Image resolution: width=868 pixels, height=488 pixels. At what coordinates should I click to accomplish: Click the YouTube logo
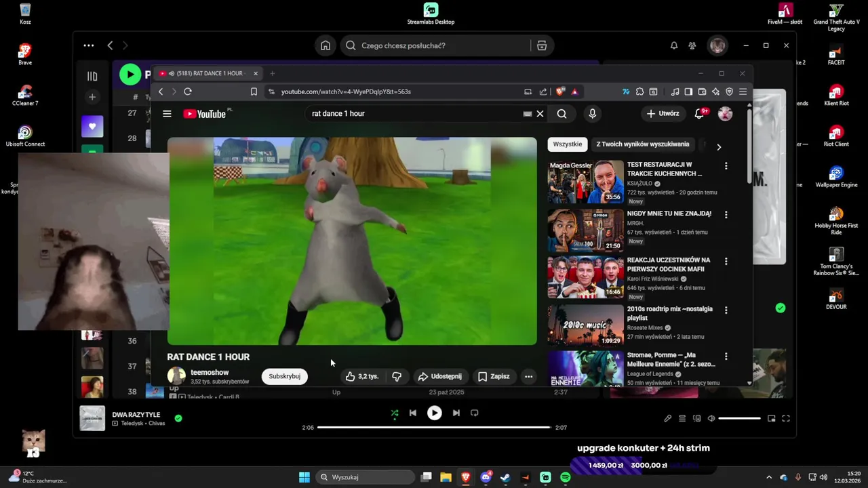coord(205,114)
